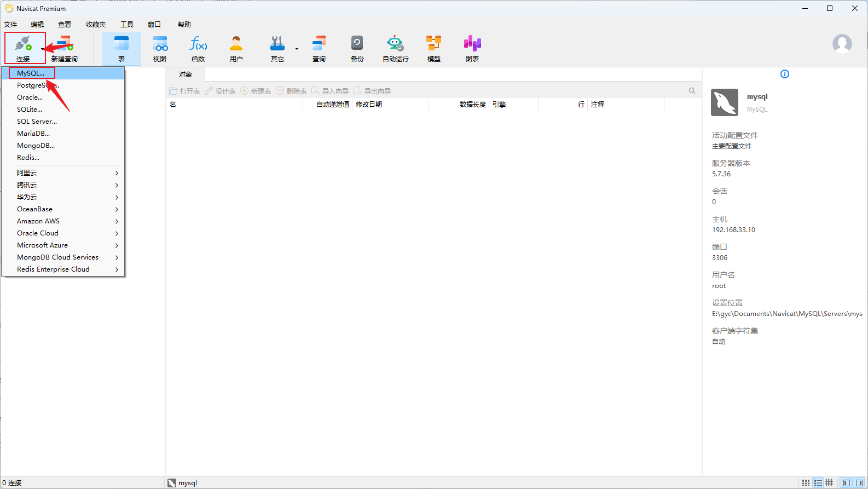Image resolution: width=868 pixels, height=489 pixels.
Task: Click the search magnifier icon
Action: point(692,91)
